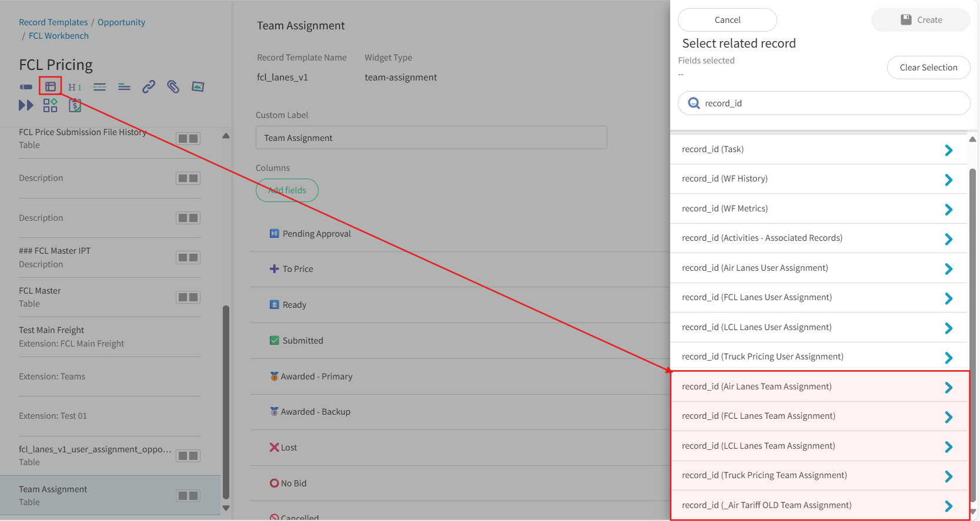Toggle layout for FCL Price Submission File History
Screen dimensions: 980x521
(x=188, y=139)
